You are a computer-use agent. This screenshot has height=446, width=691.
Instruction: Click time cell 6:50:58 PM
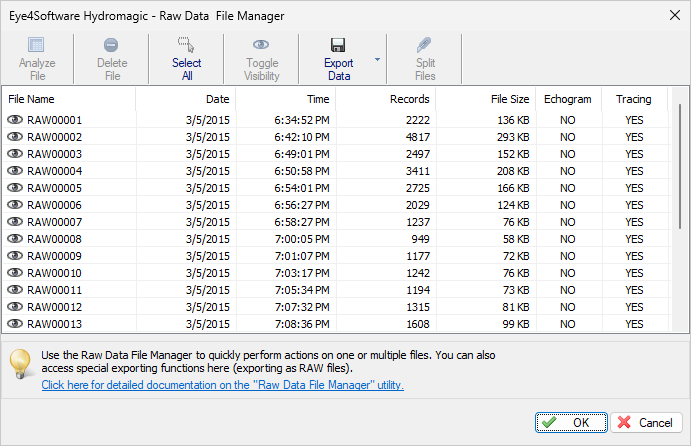pyautogui.click(x=302, y=171)
